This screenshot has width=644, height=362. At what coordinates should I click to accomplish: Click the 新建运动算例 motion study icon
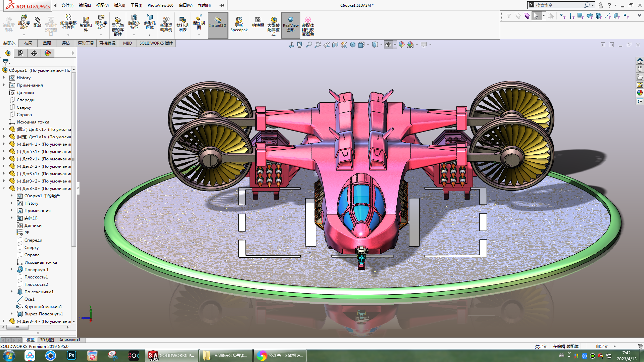[x=166, y=24]
